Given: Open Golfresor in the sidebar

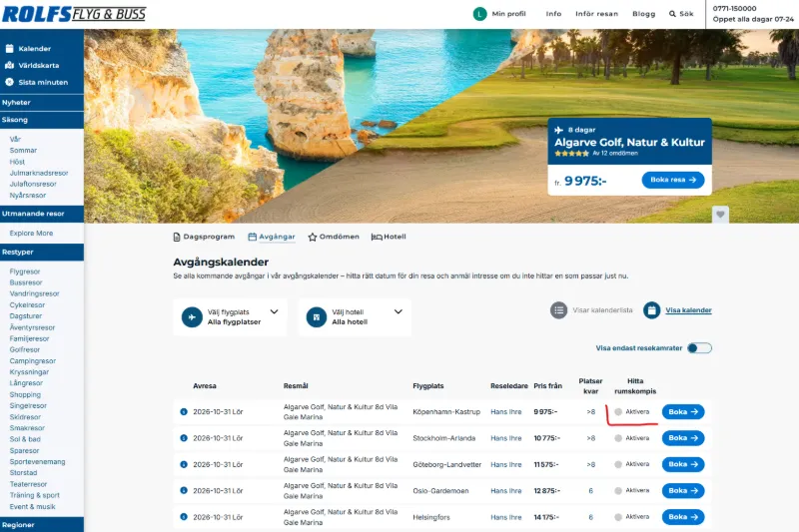Looking at the screenshot, I should (24, 349).
